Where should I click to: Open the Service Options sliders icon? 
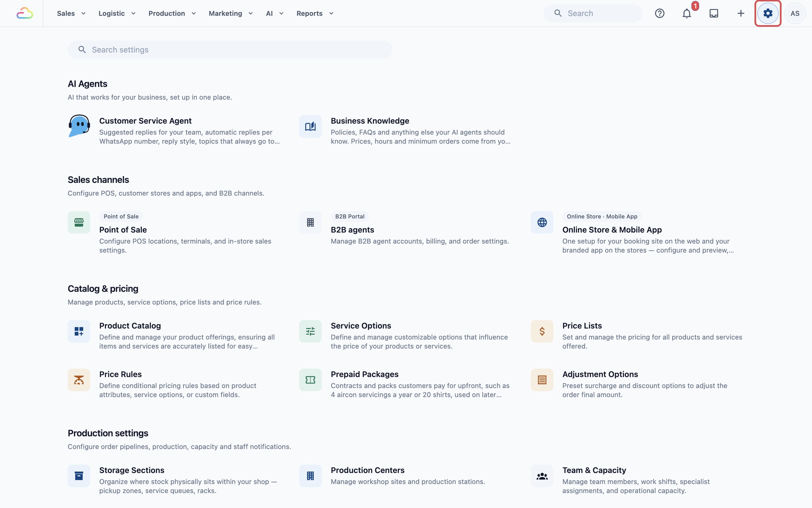point(310,331)
